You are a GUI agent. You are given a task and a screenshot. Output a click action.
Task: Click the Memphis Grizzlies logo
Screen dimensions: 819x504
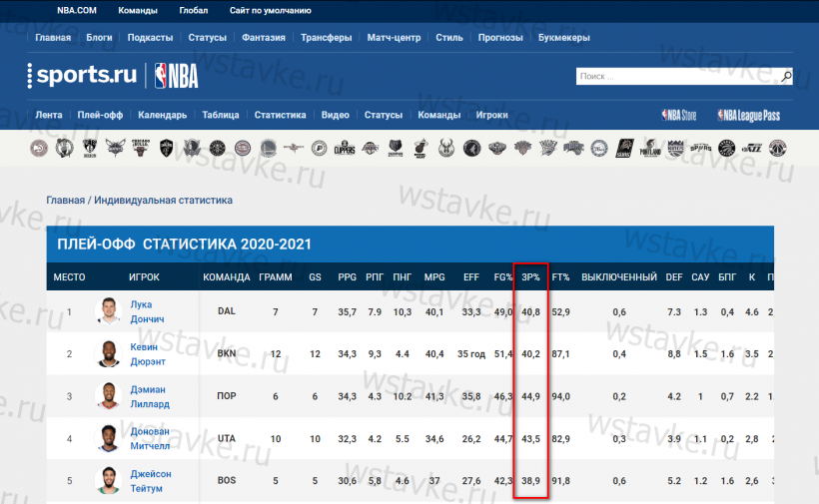tap(396, 149)
